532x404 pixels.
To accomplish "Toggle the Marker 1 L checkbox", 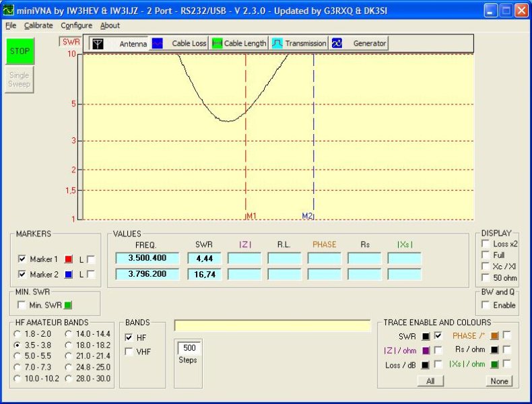I will pos(91,259).
